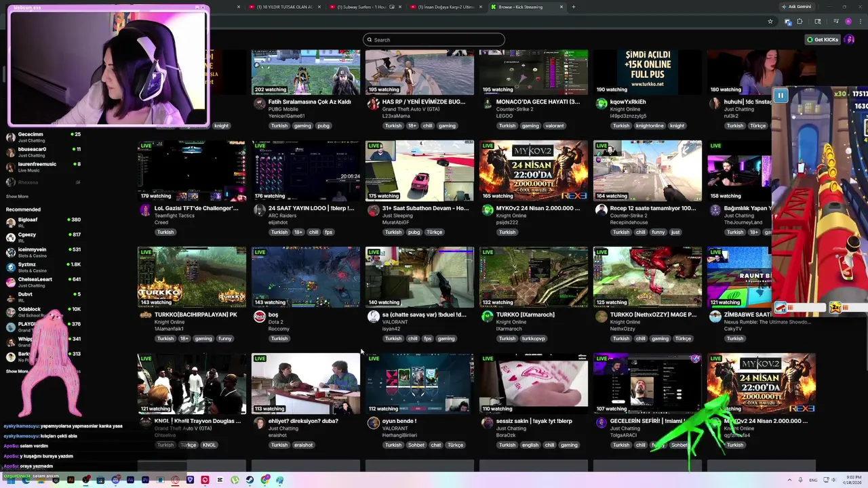Image resolution: width=868 pixels, height=488 pixels.
Task: Open the ehliyet direksiyon duba stream thumbnail
Action: [x=306, y=384]
